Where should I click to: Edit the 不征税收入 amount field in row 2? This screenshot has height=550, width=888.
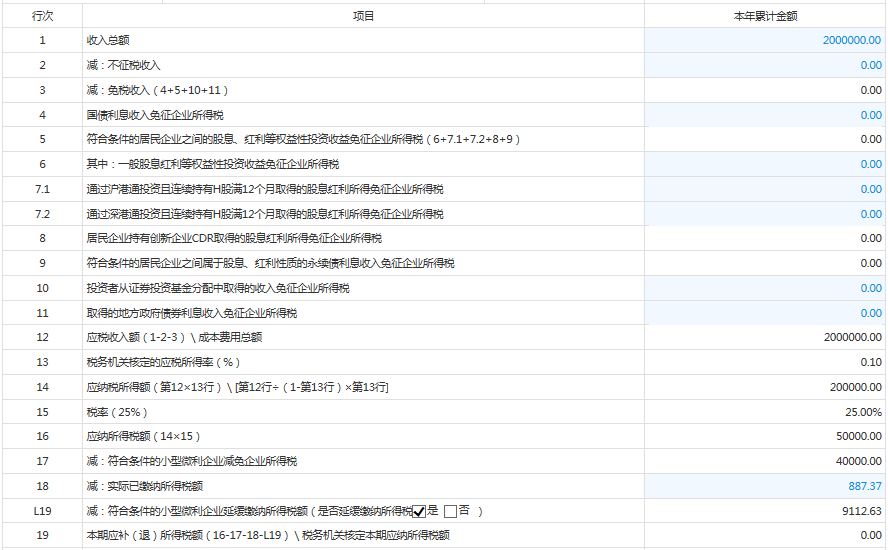765,65
